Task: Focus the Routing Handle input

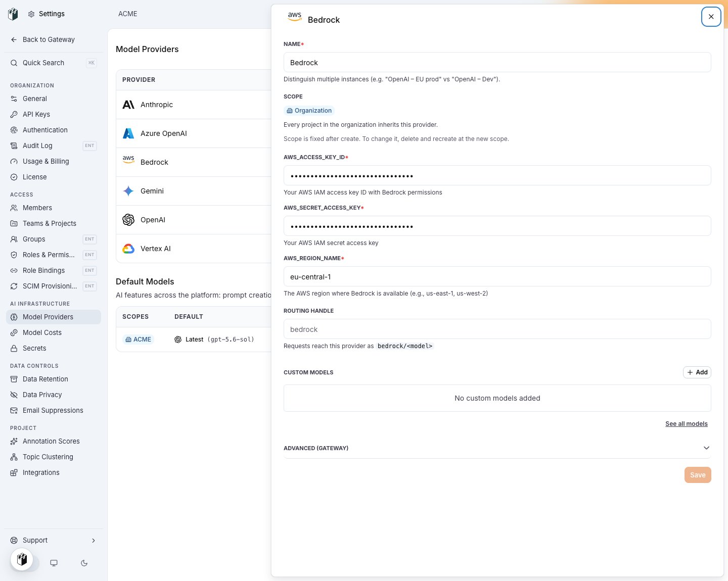Action: [497, 329]
